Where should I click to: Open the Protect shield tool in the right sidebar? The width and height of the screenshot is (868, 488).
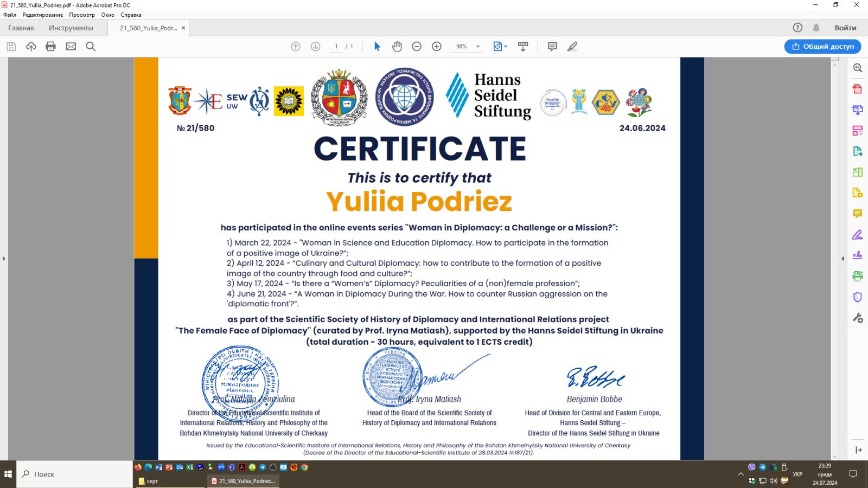858,297
